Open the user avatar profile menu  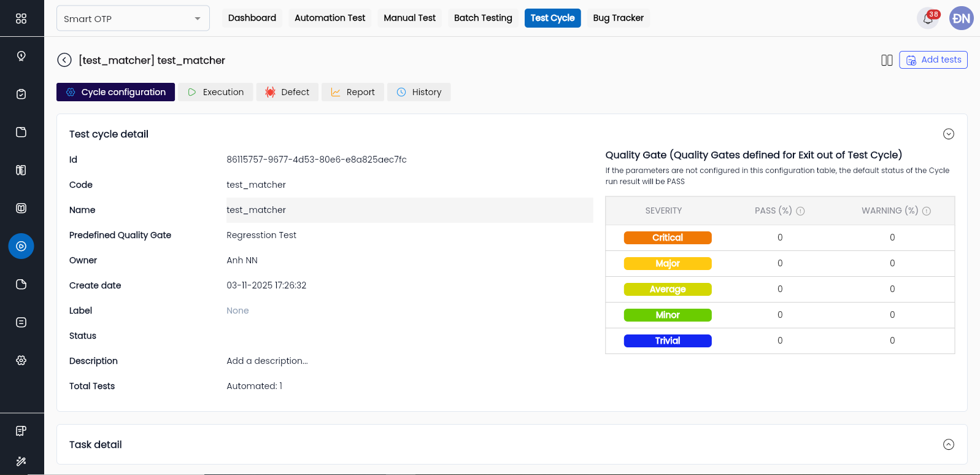[x=961, y=18]
